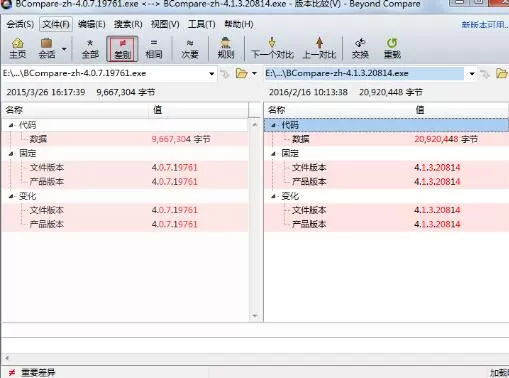Select left 产品版本 under 变化

(125, 224)
